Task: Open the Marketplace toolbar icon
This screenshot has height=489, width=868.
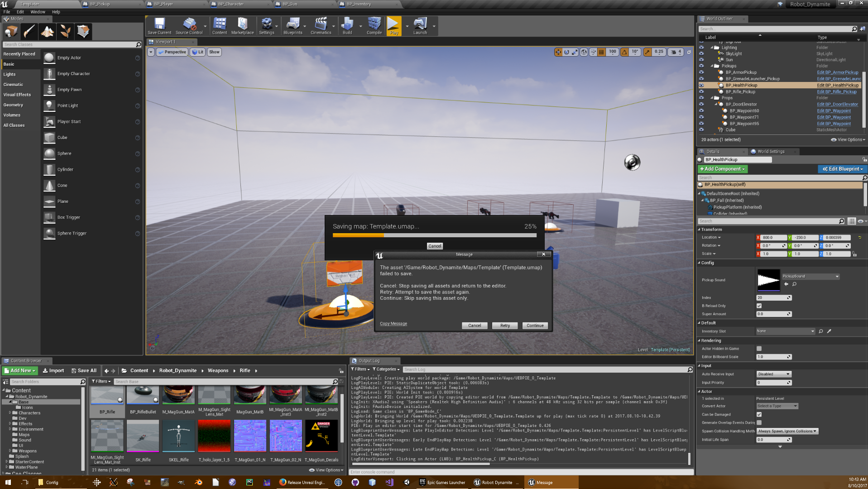Action: [x=242, y=26]
